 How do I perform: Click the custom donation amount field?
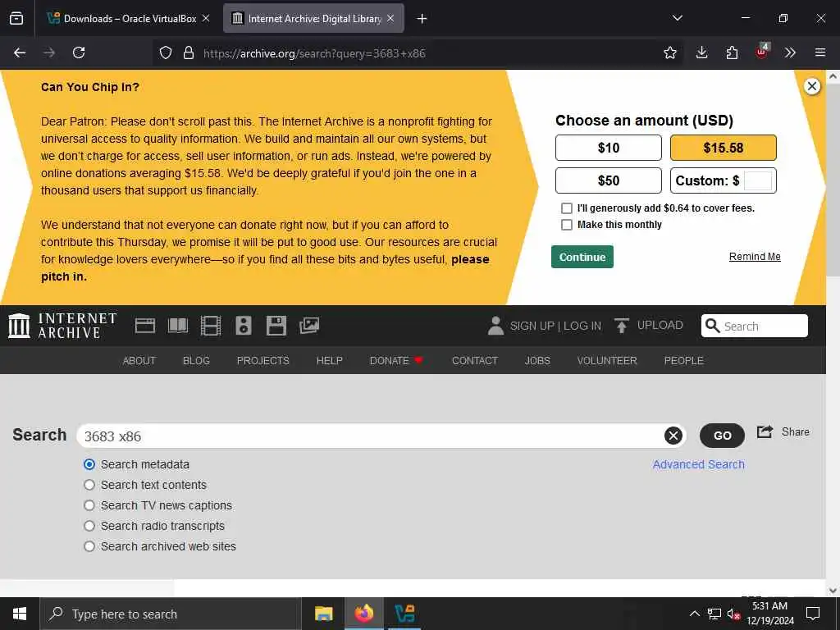[x=758, y=180]
